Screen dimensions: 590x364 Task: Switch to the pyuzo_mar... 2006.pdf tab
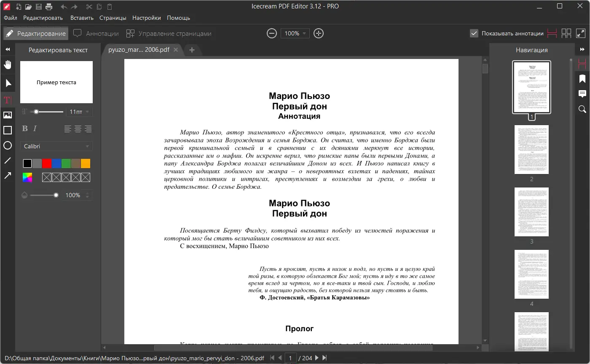pyautogui.click(x=139, y=50)
